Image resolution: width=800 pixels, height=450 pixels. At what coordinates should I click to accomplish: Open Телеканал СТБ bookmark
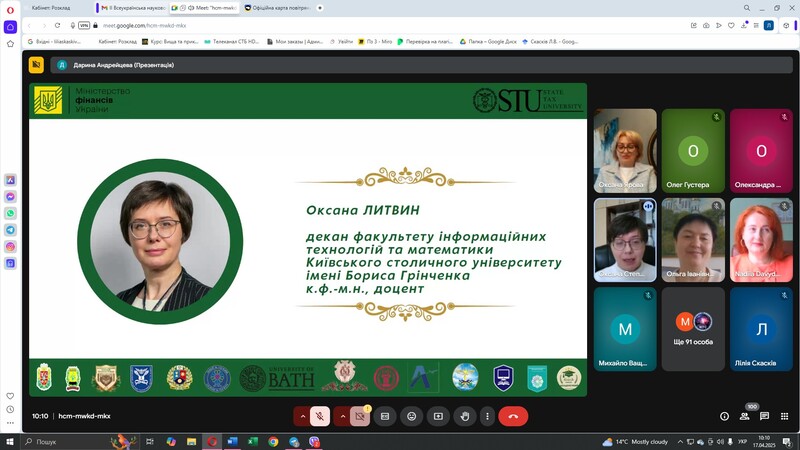232,41
